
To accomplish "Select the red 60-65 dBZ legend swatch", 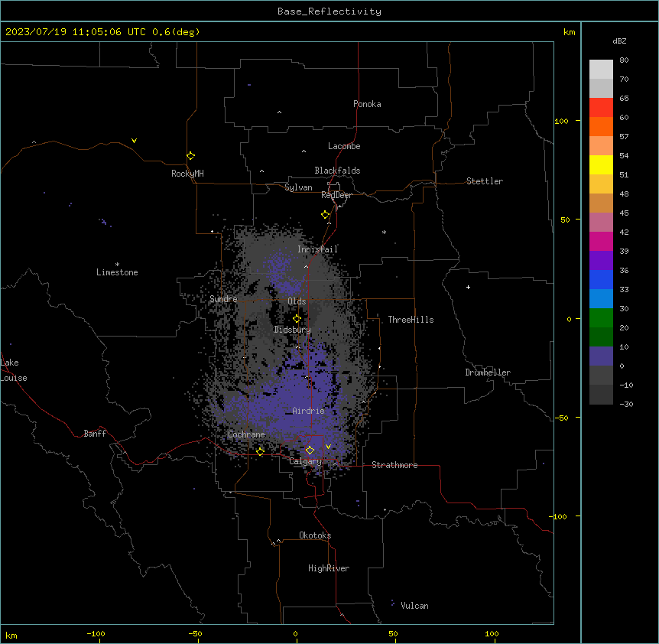I will [x=601, y=108].
